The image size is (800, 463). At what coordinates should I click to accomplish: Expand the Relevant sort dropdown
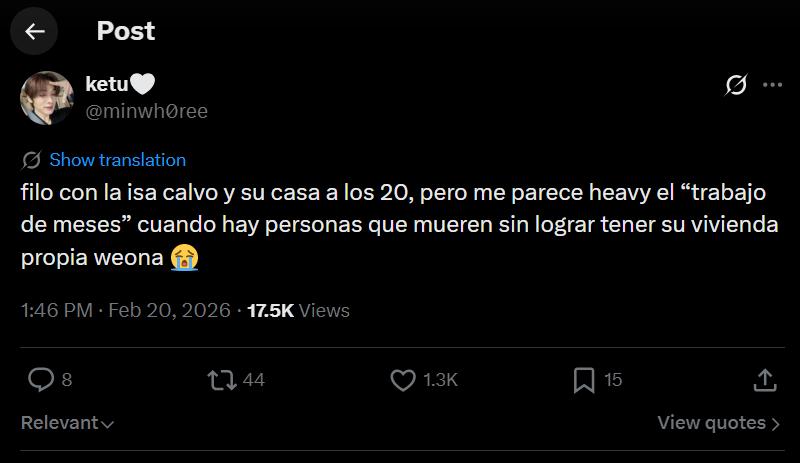pyautogui.click(x=67, y=423)
